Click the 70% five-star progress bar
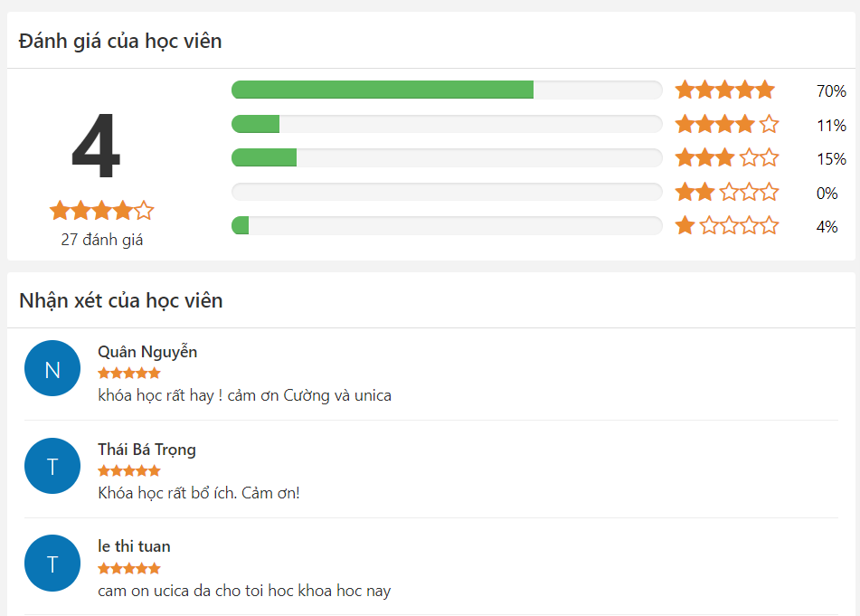This screenshot has height=616, width=860. click(447, 90)
